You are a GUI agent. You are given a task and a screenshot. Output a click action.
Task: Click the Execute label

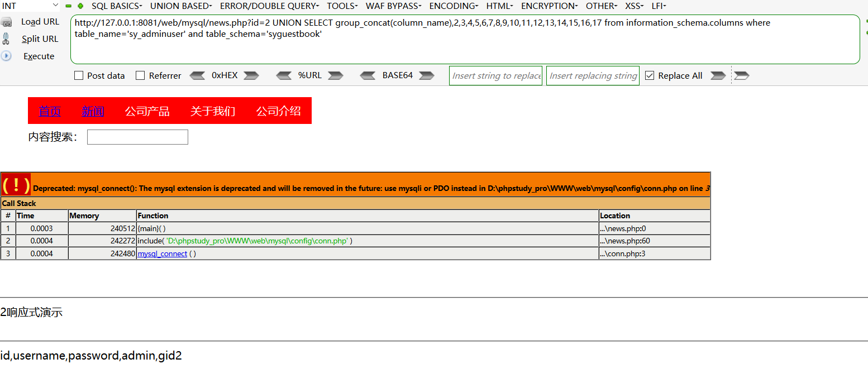tap(39, 56)
